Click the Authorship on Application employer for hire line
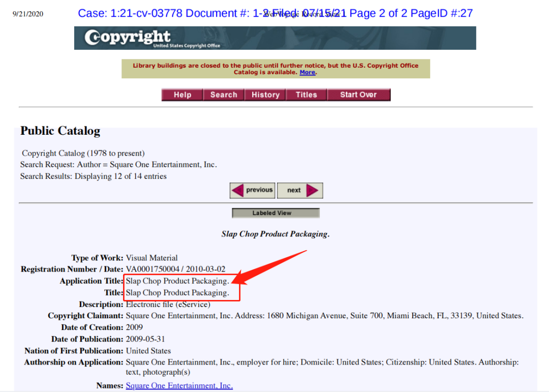549x392 pixels. click(322, 367)
